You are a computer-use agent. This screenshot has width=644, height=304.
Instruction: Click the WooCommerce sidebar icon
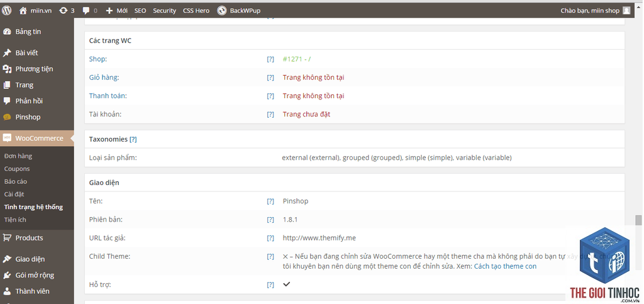(x=7, y=138)
